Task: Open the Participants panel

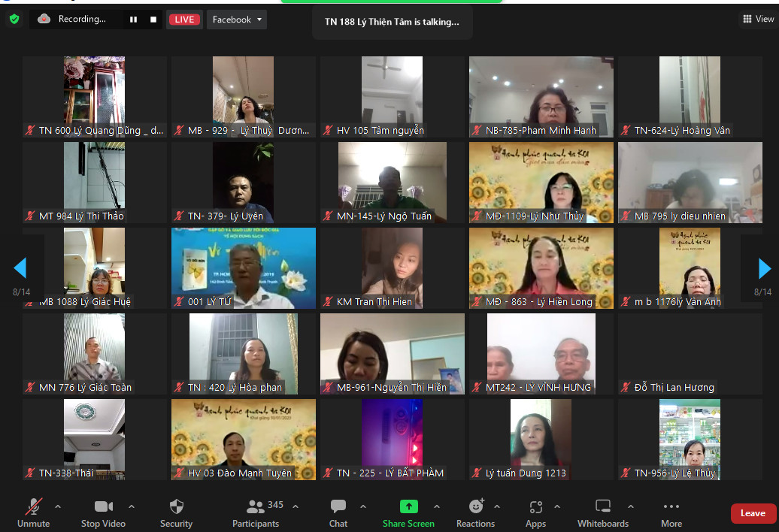Action: pos(256,512)
